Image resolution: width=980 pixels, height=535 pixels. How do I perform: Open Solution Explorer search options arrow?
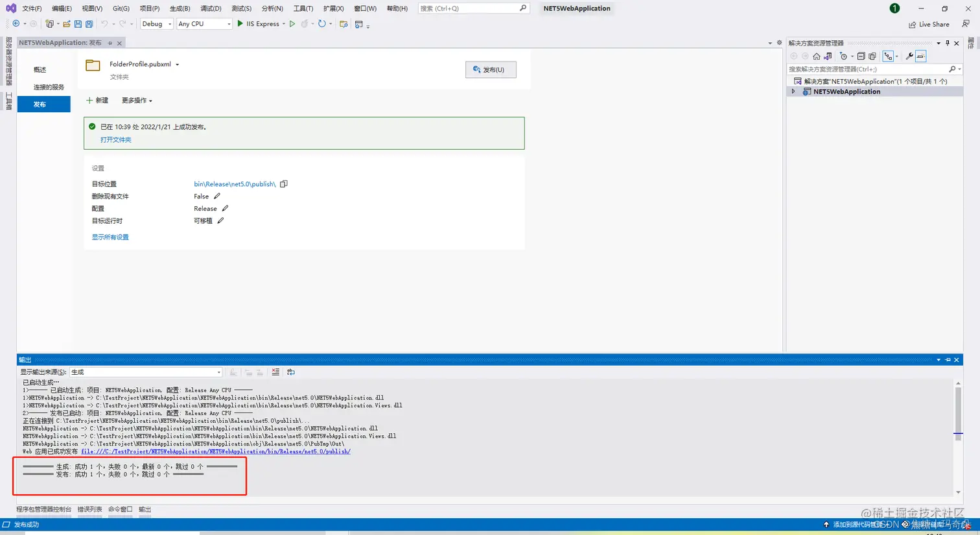tap(959, 69)
